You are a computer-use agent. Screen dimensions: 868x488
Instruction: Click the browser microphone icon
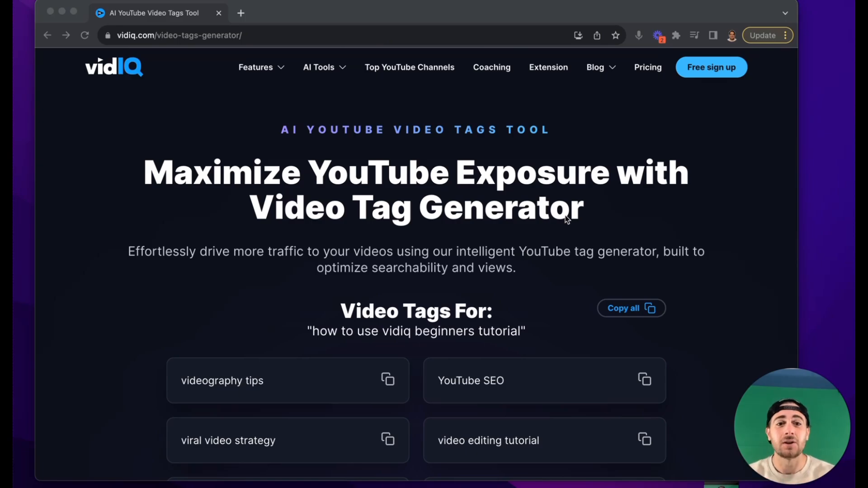tap(638, 35)
